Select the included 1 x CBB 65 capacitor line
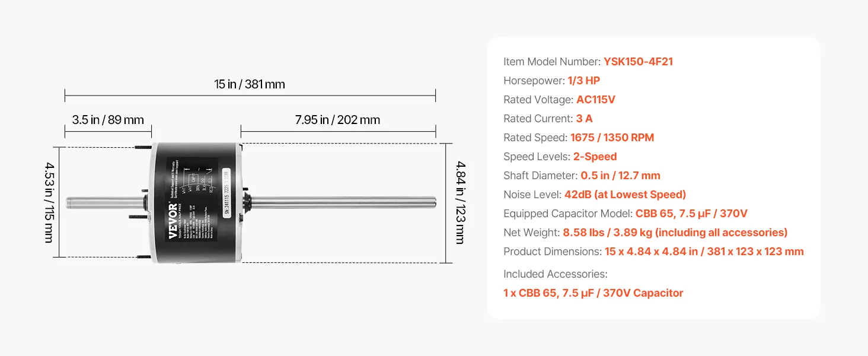The image size is (868, 356). [x=593, y=293]
